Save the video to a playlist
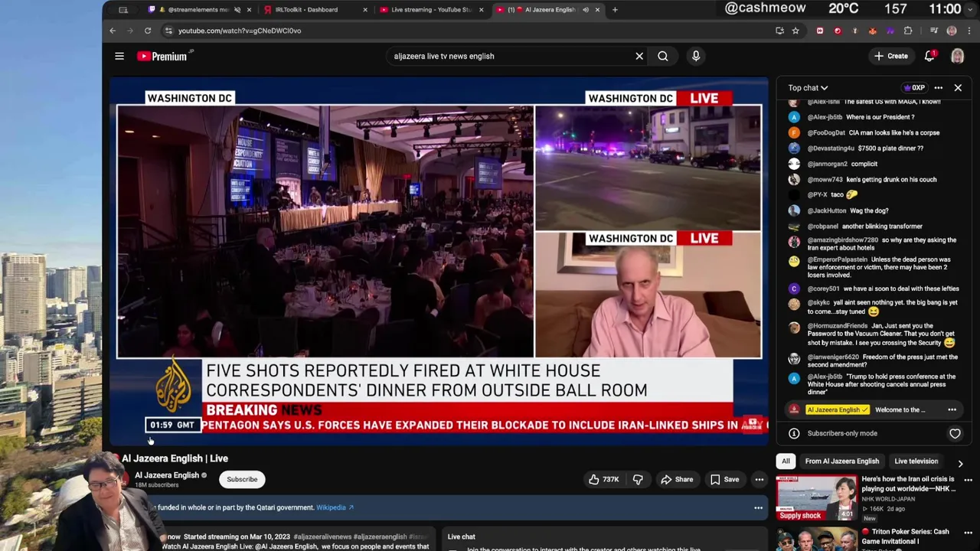The width and height of the screenshot is (980, 551). click(724, 480)
